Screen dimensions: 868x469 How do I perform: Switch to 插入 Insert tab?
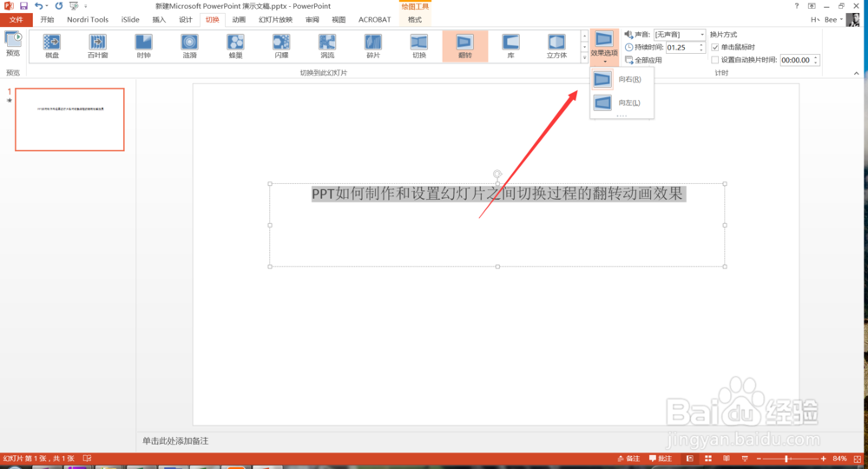(159, 19)
